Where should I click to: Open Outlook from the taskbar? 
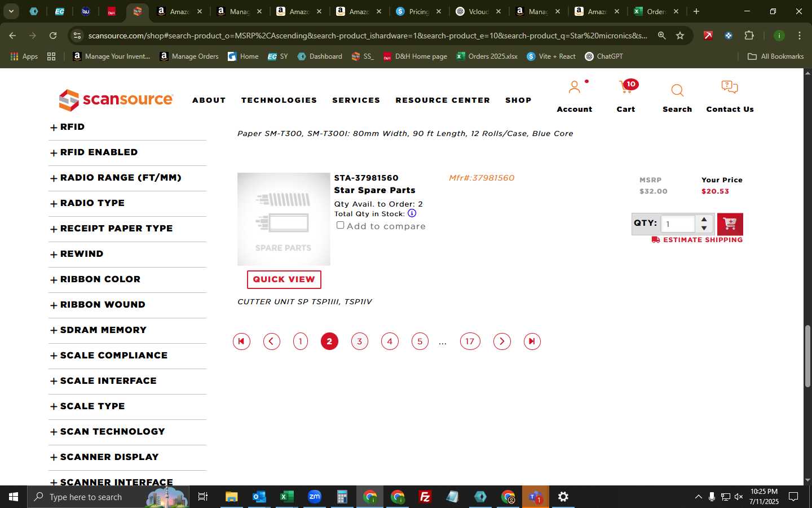pos(259,497)
